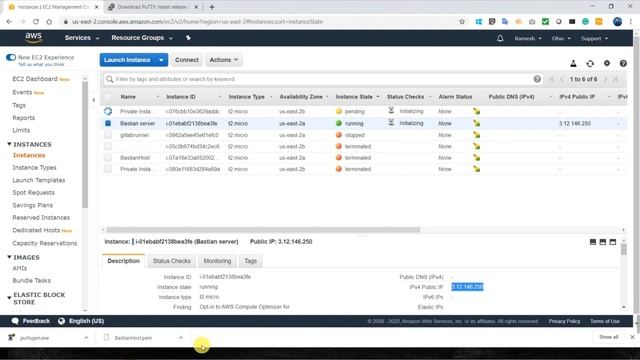640x360 pixels.
Task: Refresh the instances list
Action: (590, 63)
